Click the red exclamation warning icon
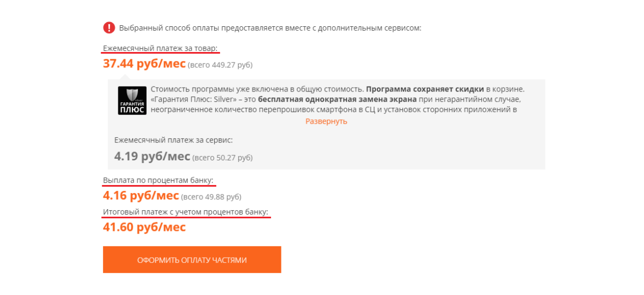 [x=109, y=27]
